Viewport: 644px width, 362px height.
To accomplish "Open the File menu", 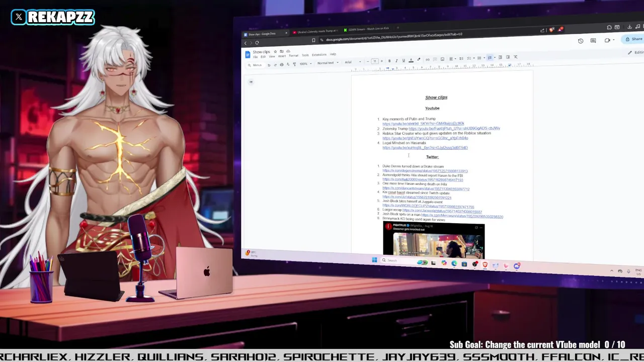I will coord(255,57).
